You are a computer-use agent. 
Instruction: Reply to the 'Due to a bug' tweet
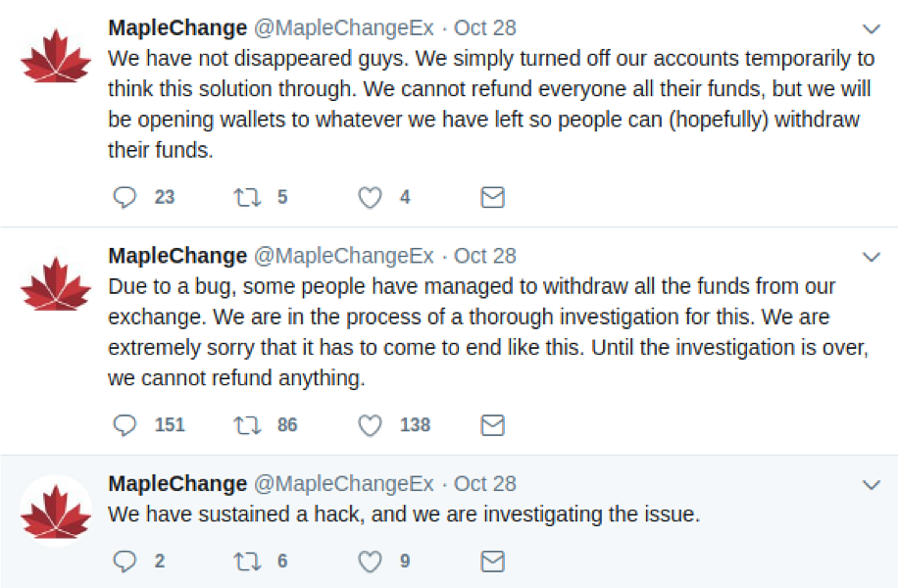[x=125, y=424]
